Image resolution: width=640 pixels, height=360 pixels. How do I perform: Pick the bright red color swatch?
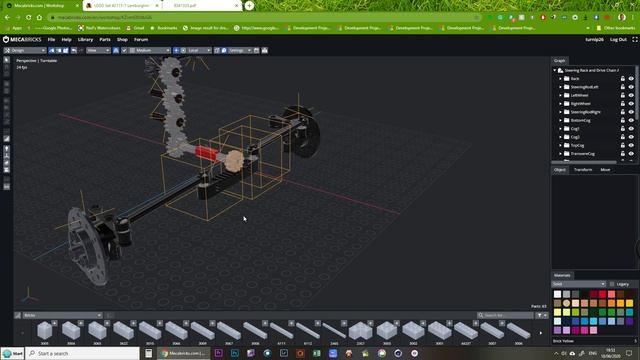point(602,294)
